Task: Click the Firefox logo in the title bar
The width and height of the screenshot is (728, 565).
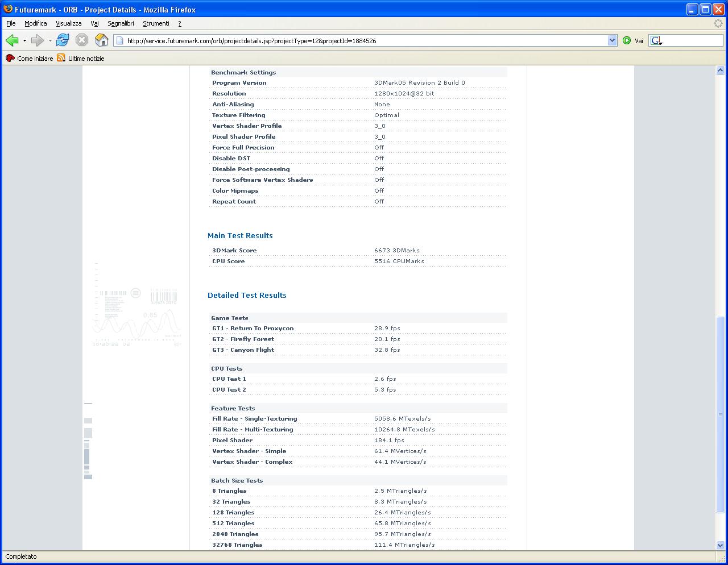Action: coord(7,9)
